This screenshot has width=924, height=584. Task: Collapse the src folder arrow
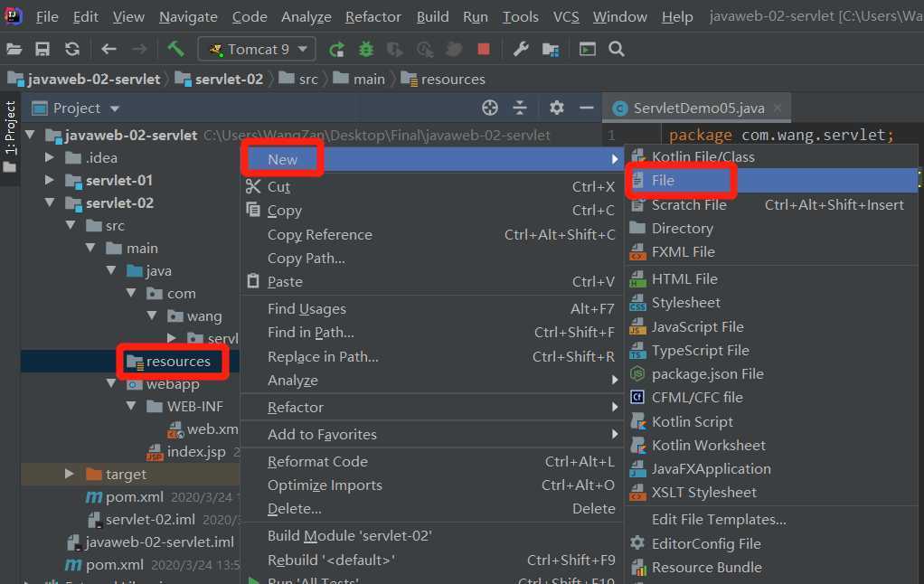pos(71,225)
